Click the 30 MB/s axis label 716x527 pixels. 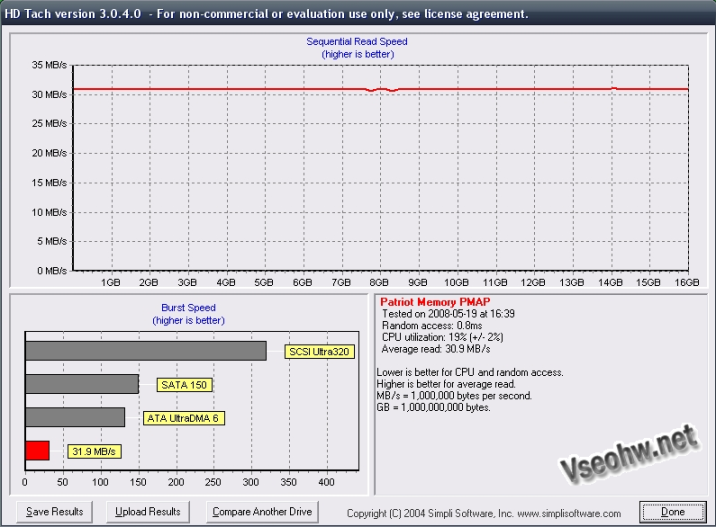(49, 95)
